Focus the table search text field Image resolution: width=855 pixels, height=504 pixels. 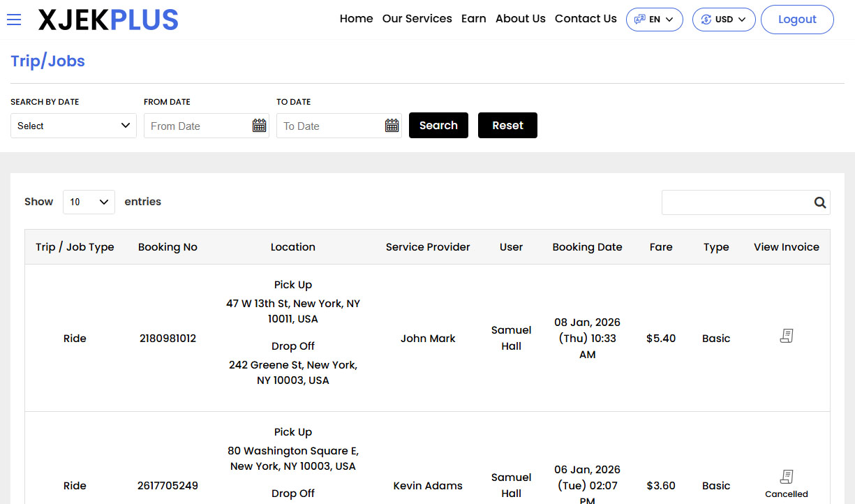(x=736, y=202)
